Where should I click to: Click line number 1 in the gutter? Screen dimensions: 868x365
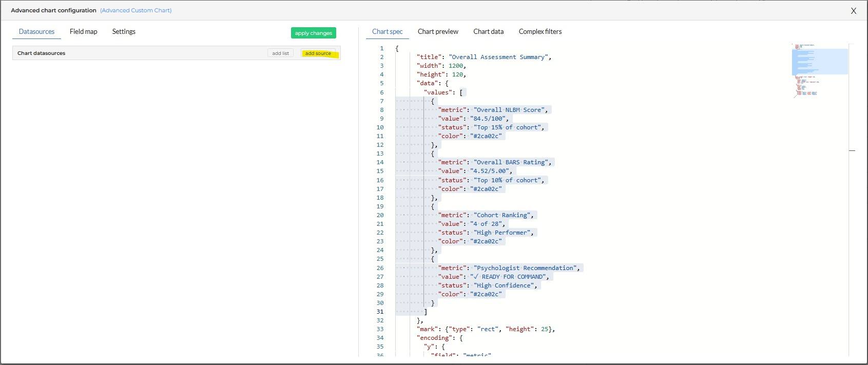[x=381, y=48]
